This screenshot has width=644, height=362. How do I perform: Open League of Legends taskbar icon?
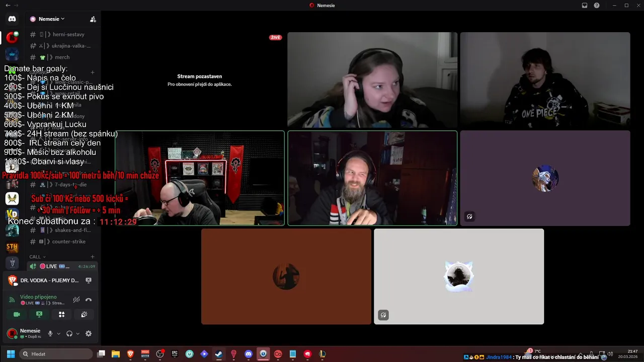(x=322, y=354)
